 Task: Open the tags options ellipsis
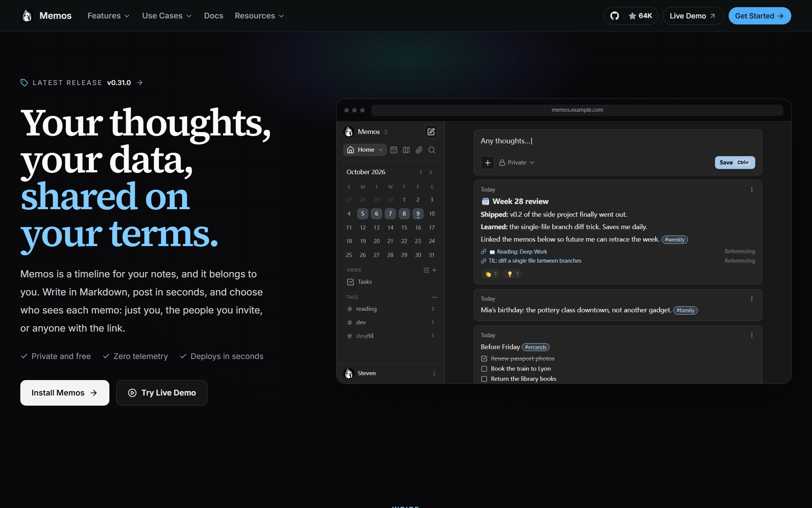coord(434,297)
